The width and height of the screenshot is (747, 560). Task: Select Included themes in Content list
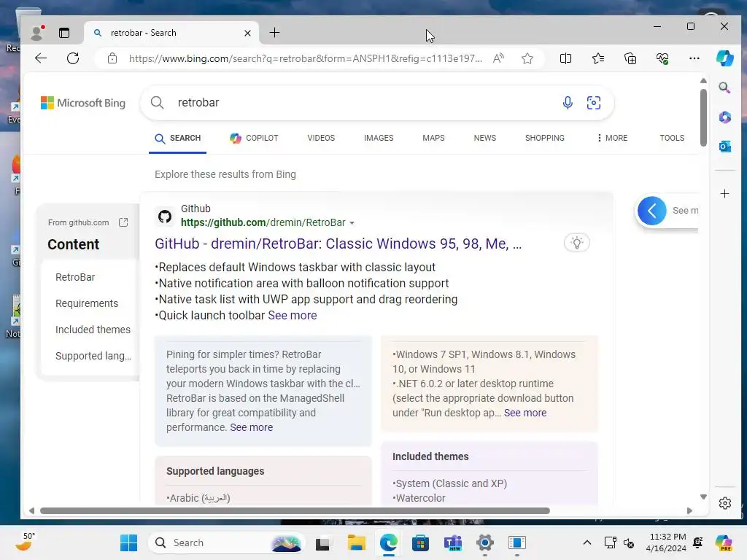[93, 330]
